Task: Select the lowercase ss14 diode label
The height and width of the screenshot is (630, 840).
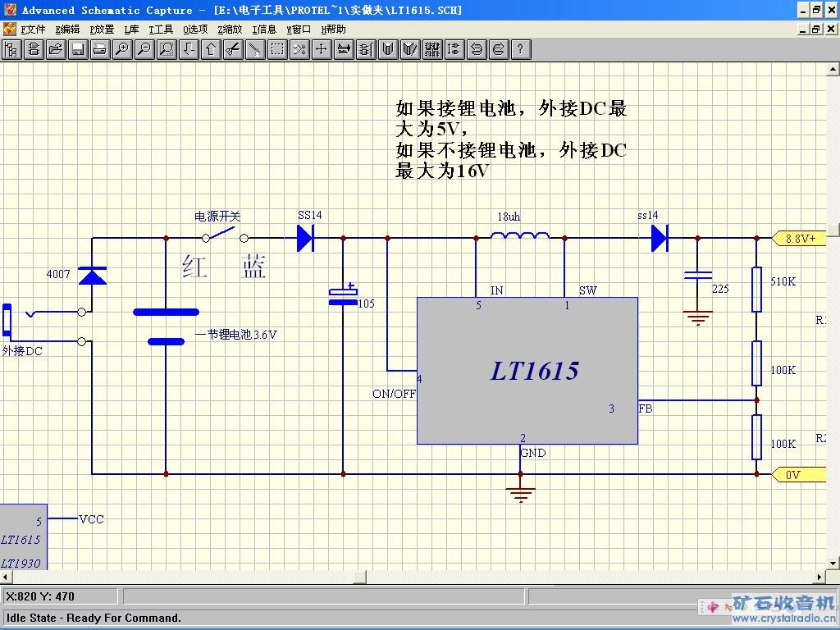Action: point(648,216)
